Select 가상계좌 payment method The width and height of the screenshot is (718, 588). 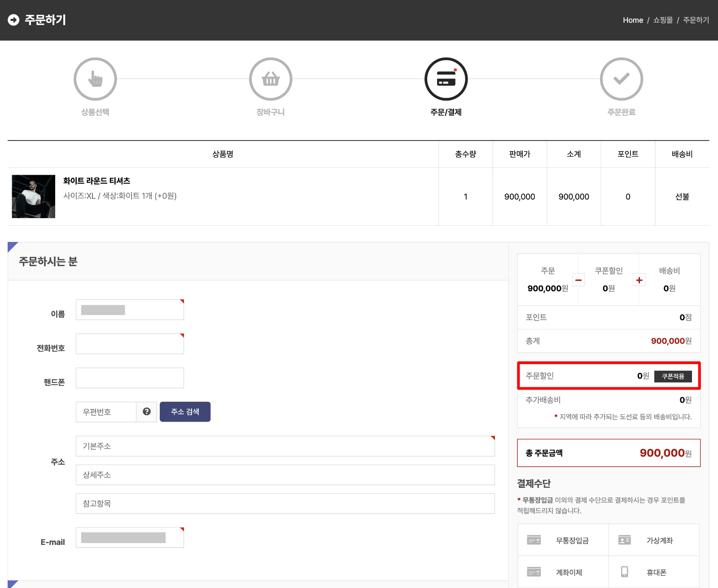(654, 540)
